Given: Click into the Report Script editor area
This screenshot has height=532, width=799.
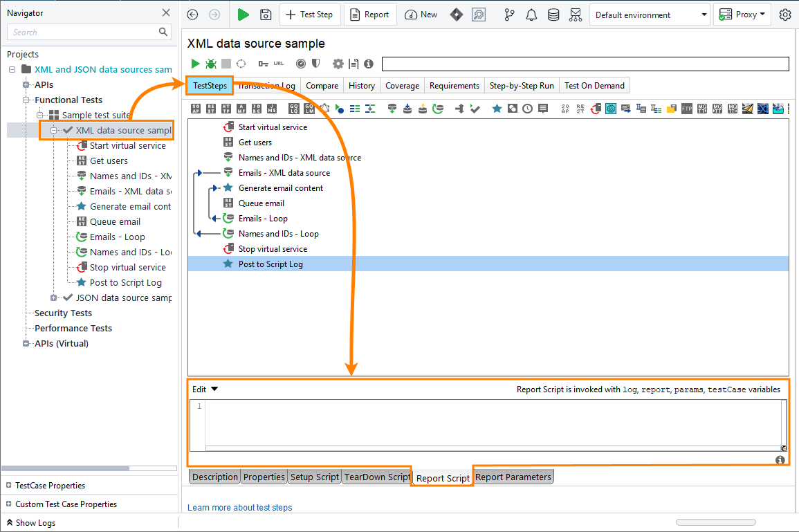Looking at the screenshot, I should [x=493, y=423].
